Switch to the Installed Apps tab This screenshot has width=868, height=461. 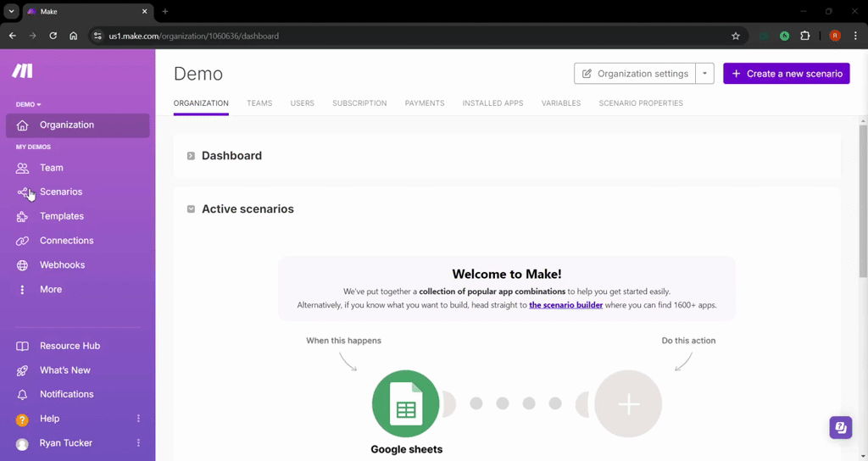(x=492, y=103)
